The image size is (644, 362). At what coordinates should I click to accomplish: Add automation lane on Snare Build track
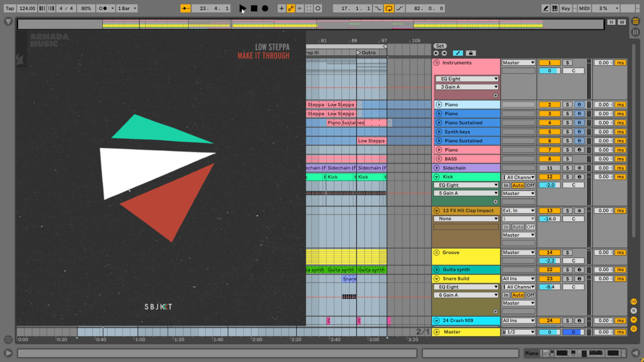pyautogui.click(x=495, y=312)
